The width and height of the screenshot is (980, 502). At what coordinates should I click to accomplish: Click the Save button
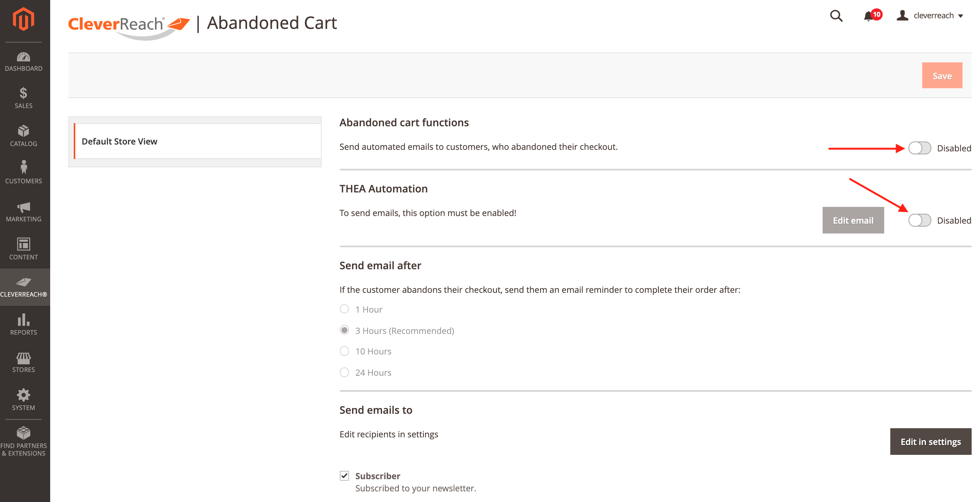click(942, 76)
